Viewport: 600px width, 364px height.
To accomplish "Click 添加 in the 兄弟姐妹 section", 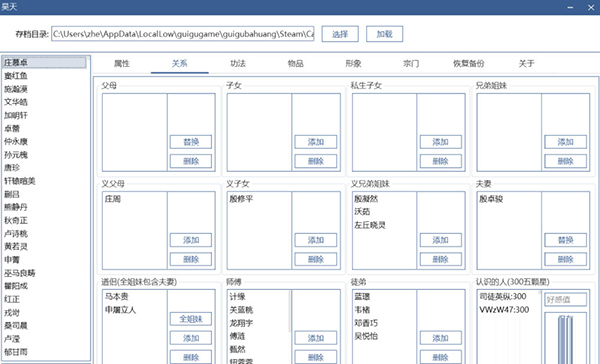I will tap(565, 142).
